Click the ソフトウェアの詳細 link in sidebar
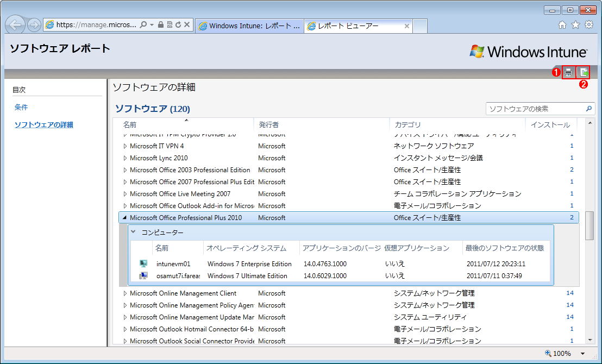602x364 pixels. coord(44,125)
